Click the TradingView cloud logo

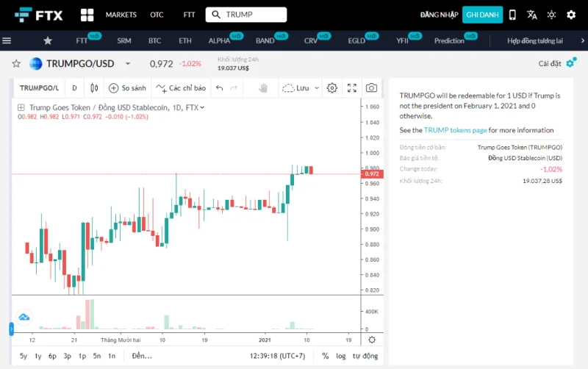click(24, 318)
